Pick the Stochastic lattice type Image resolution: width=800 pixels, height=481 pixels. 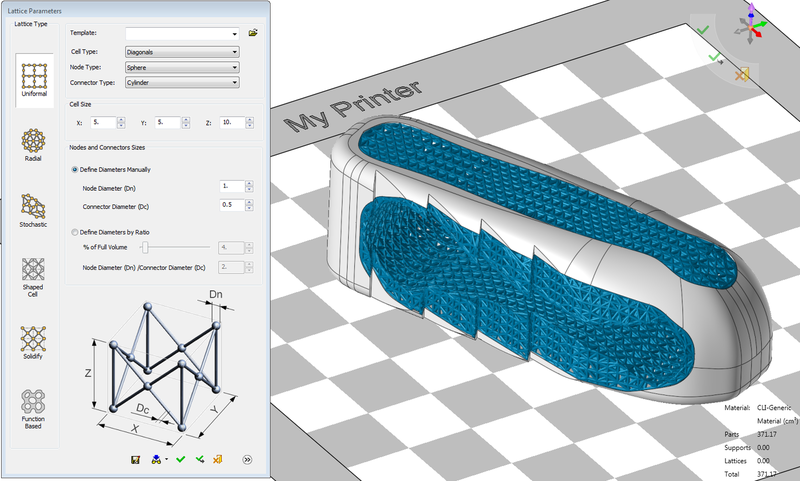click(x=32, y=209)
